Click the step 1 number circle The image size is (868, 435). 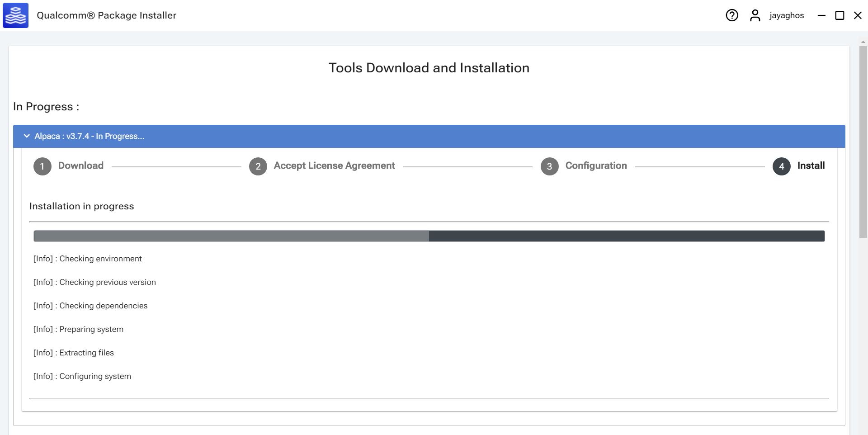[42, 166]
